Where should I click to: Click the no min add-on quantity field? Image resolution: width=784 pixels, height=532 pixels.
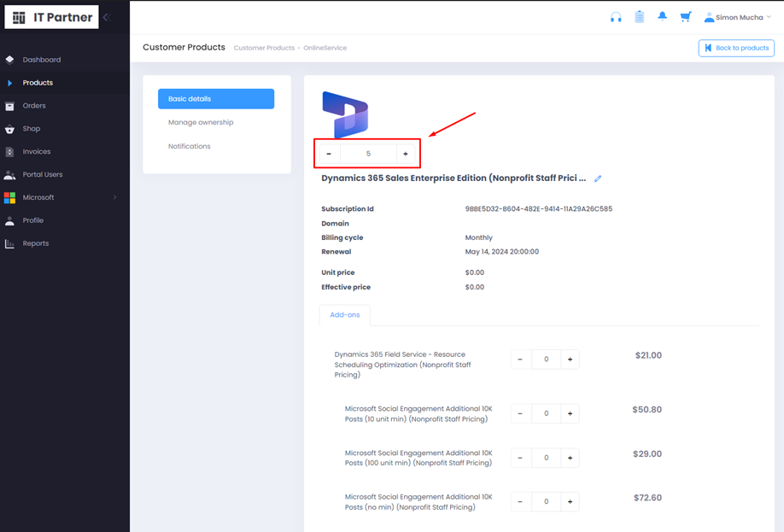[x=546, y=501]
